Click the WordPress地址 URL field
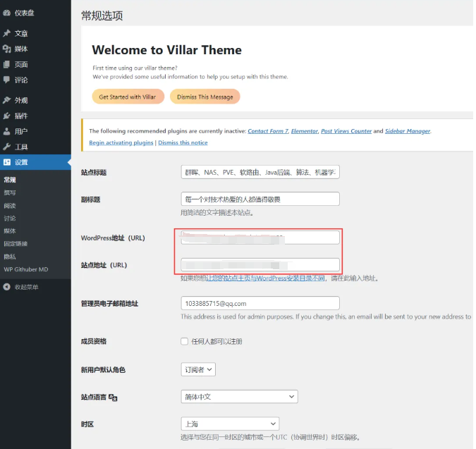This screenshot has width=476, height=449. point(260,238)
